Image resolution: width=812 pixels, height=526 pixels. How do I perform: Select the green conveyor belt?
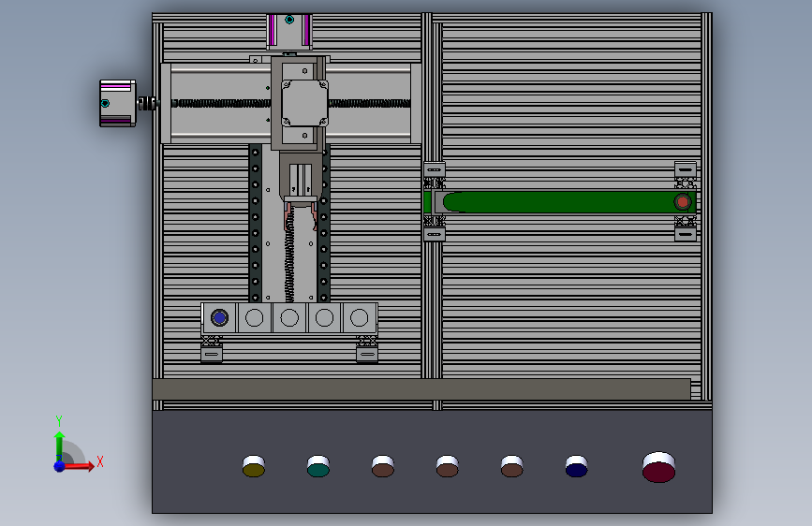point(559,202)
